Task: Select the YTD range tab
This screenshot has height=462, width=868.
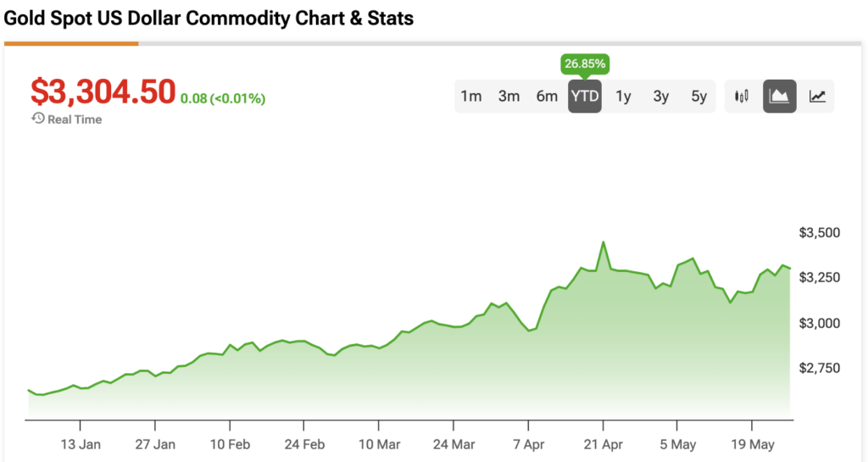Action: click(585, 96)
